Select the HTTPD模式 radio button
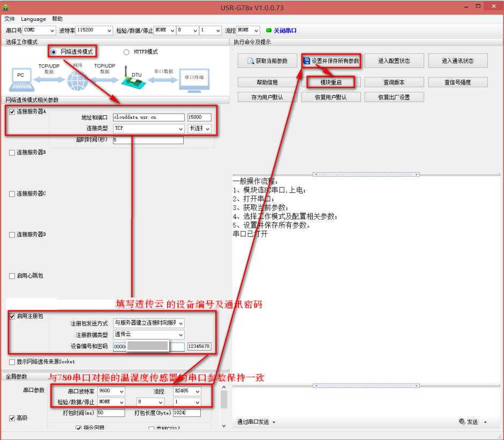Screen dimensions: 504x440 click(x=126, y=52)
